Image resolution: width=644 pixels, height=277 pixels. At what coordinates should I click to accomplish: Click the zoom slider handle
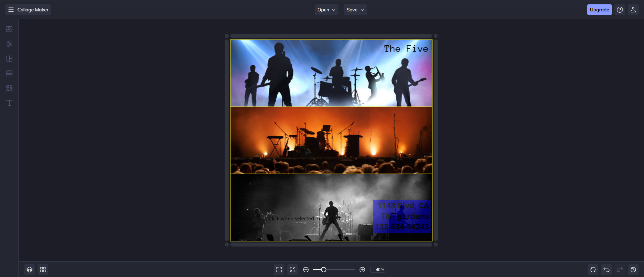[324, 270]
